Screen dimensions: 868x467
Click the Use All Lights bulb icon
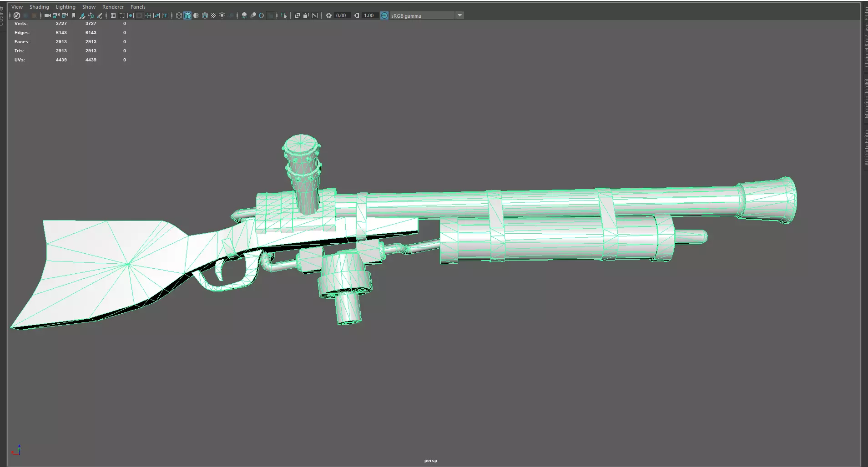click(x=222, y=15)
